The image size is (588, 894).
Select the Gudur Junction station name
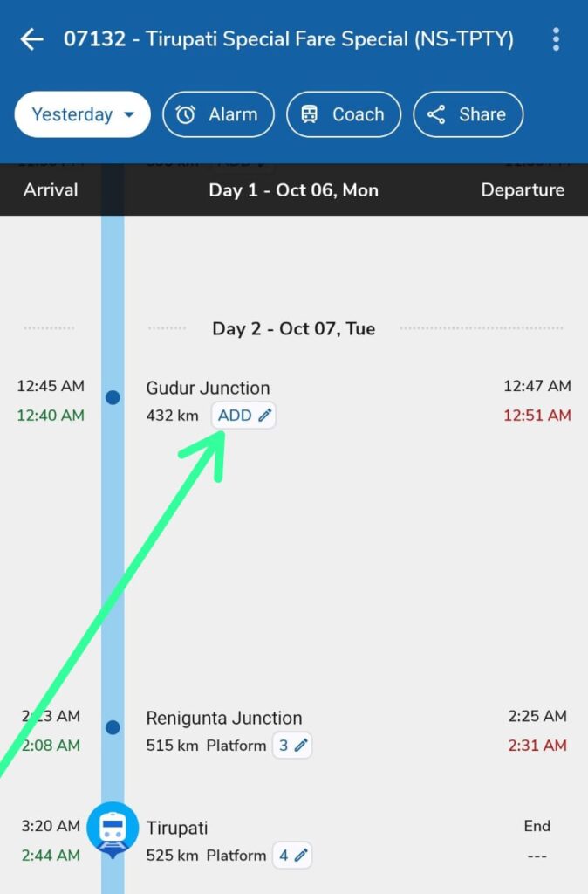(208, 388)
